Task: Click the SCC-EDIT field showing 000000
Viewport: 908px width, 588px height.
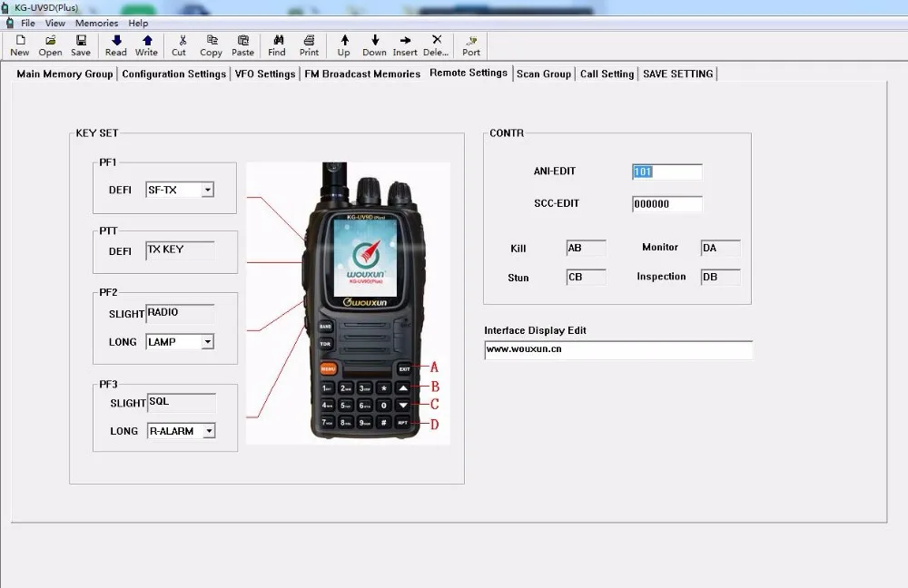Action: [x=666, y=204]
